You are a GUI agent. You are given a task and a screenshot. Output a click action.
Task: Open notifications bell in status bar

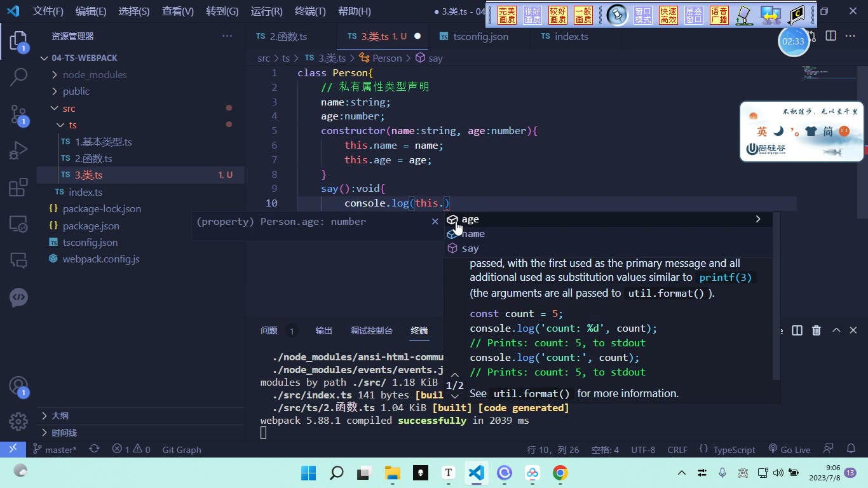click(850, 449)
